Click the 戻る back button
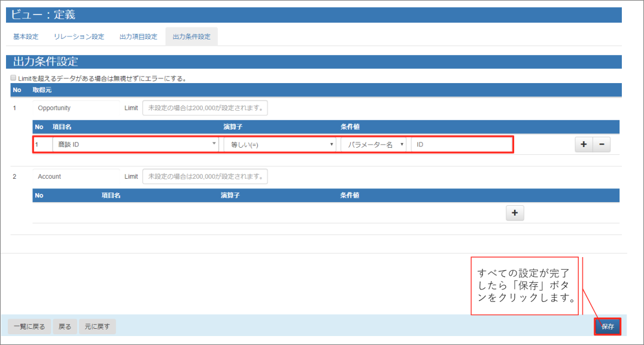Viewport: 644px width, 345px height. [x=65, y=326]
